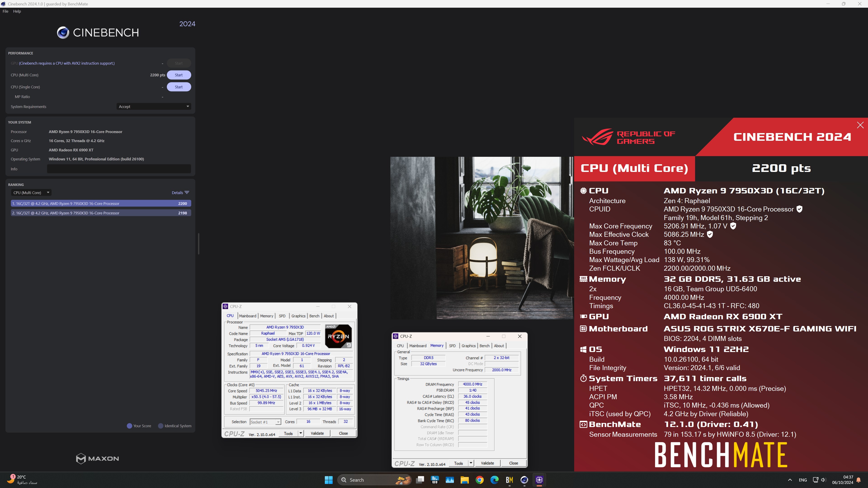Click the panel divider handle beside Ranking
Screen dimensions: 868x488
199,244
